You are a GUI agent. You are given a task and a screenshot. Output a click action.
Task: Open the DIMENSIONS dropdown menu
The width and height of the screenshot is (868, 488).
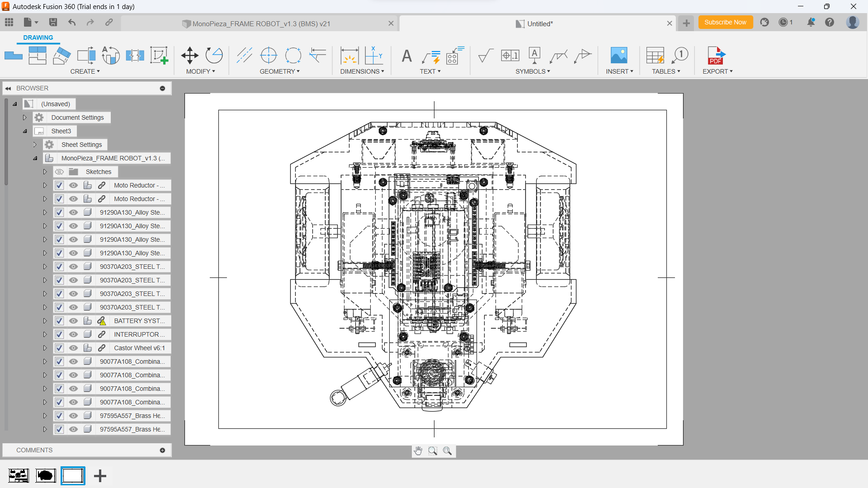pos(362,71)
